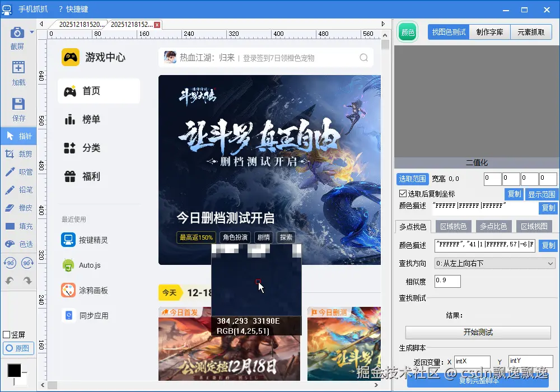Image resolution: width=560 pixels, height=392 pixels.
Task: Click the 按键精灵 app icon
Action: pyautogui.click(x=68, y=240)
